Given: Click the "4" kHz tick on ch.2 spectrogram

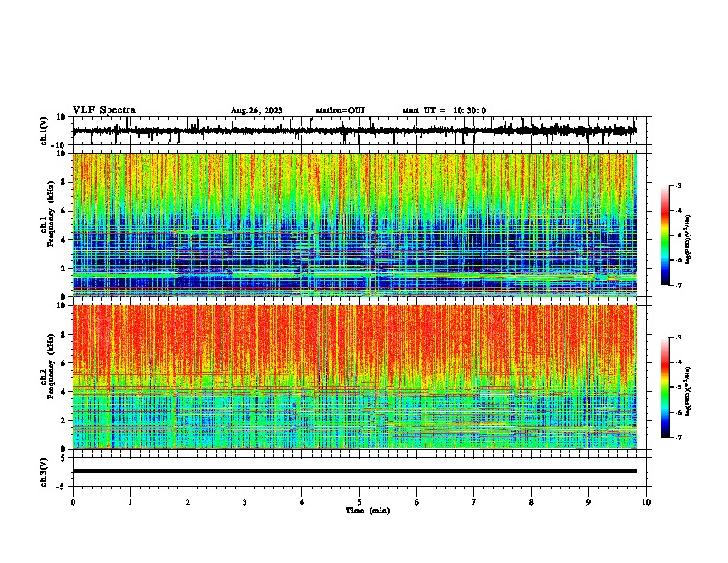Looking at the screenshot, I should click(x=63, y=392).
